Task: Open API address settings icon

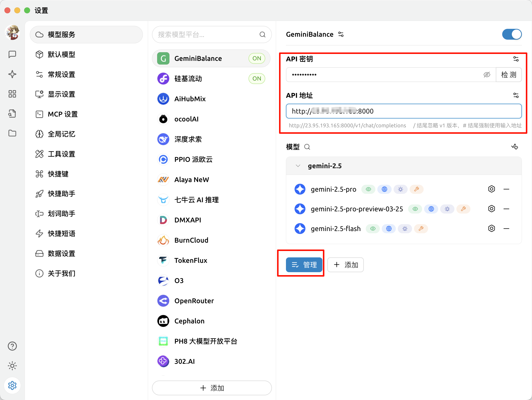Action: [x=516, y=95]
